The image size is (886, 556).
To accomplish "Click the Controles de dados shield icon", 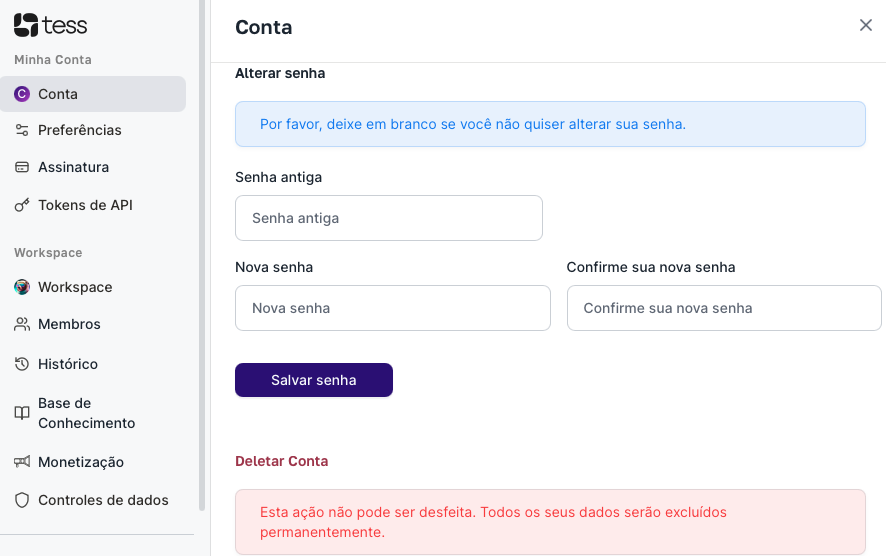I will [x=21, y=500].
